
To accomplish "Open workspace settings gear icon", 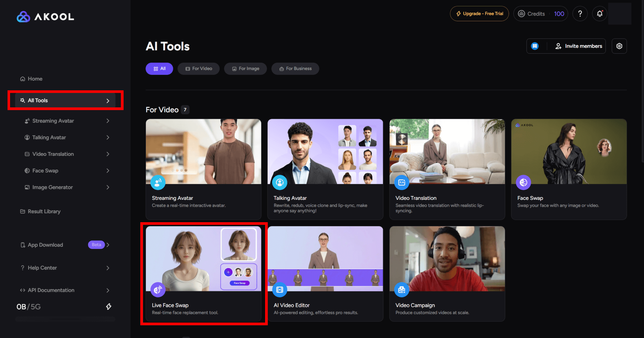I will [x=619, y=46].
